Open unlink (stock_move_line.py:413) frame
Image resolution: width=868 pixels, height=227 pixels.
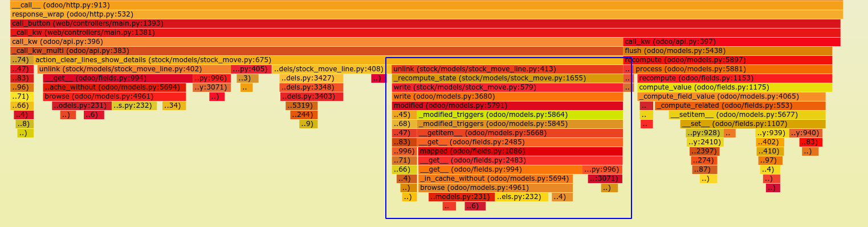[x=507, y=69]
